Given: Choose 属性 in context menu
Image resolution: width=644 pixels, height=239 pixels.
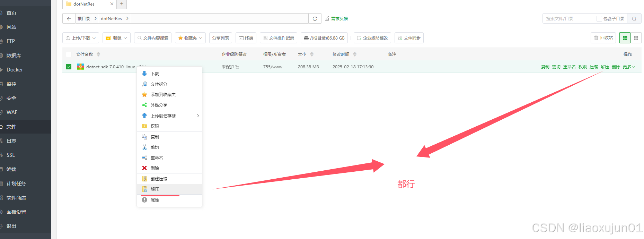Looking at the screenshot, I should pos(169,200).
